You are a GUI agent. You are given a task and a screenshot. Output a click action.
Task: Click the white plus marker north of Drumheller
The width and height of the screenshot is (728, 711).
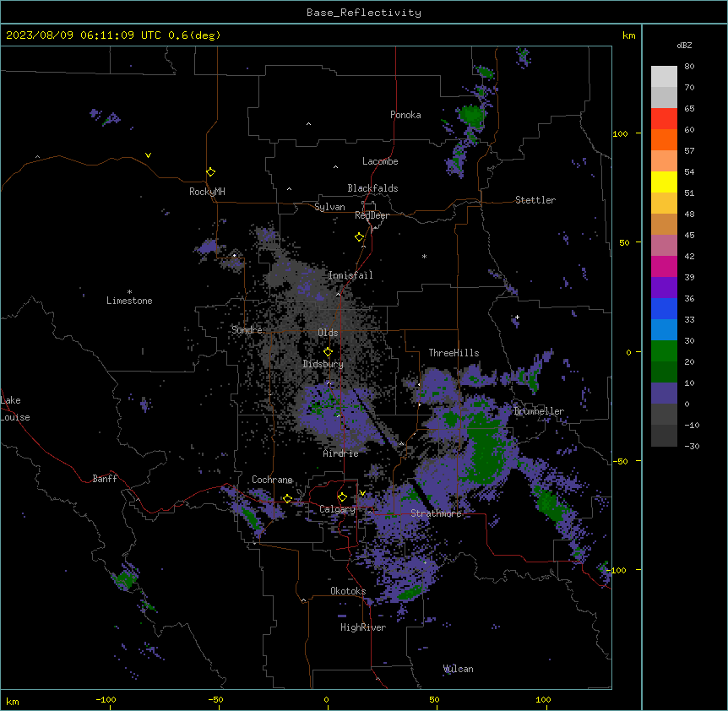[x=517, y=317]
